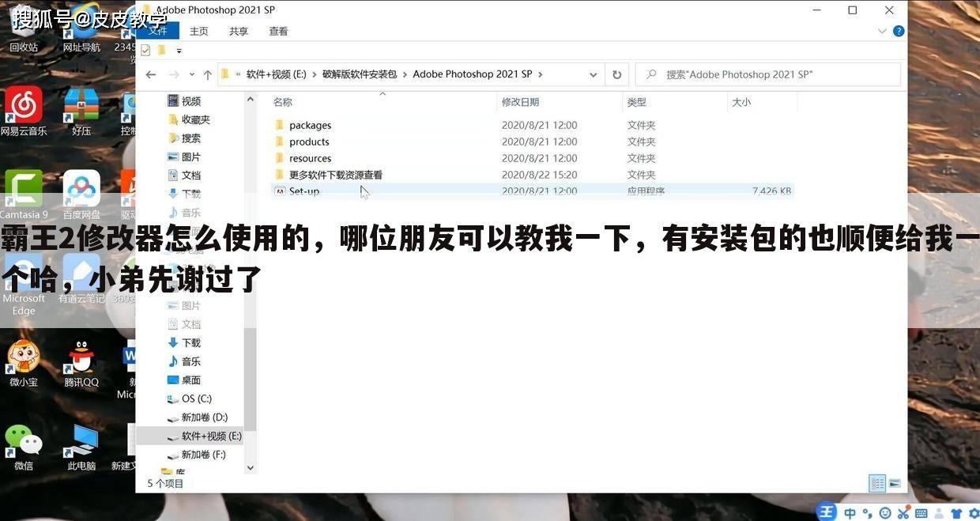Screen dimensions: 980x521
Task: Go up one folder level with the up arrow
Action: pyautogui.click(x=207, y=74)
